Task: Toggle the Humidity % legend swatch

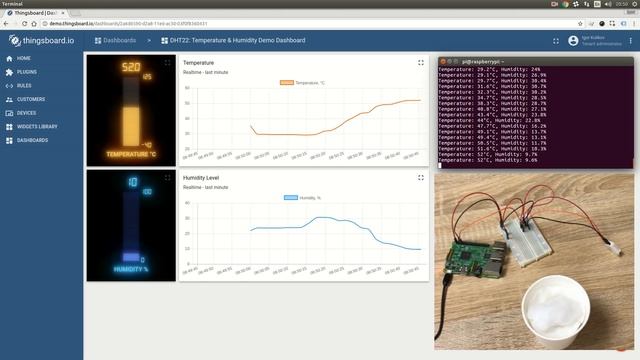Action: click(x=291, y=198)
